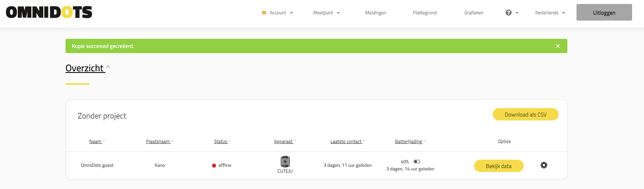Open the Nederlands language selector
This screenshot has height=189, width=644.
[x=550, y=13]
